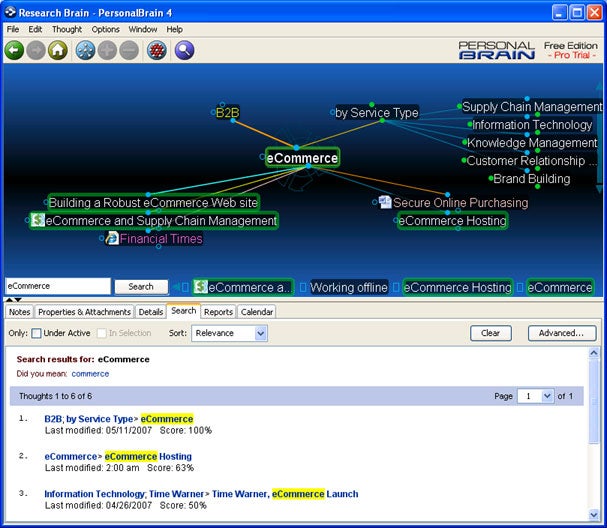Viewport: 607px width, 528px height.
Task: Enable the Under Active checkbox
Action: (36, 333)
